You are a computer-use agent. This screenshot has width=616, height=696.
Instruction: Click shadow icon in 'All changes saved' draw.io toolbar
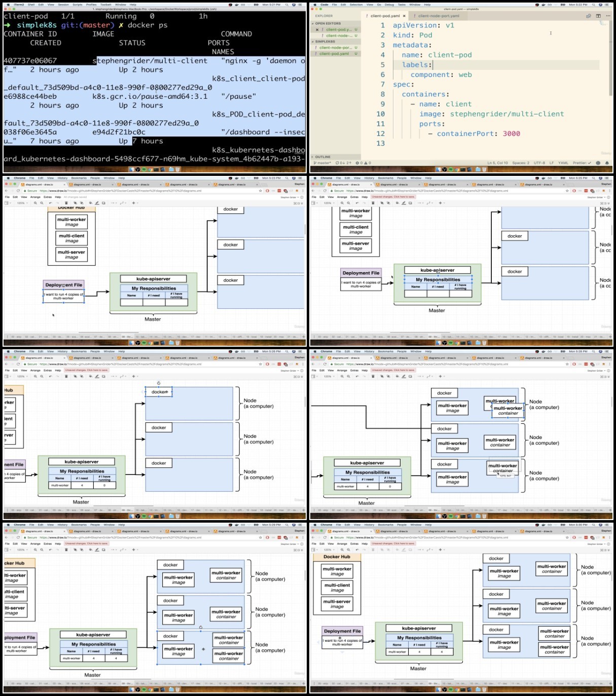[103, 203]
